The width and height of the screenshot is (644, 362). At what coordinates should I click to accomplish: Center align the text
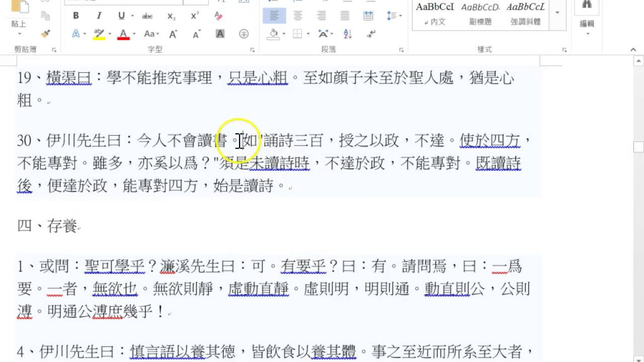click(x=298, y=16)
